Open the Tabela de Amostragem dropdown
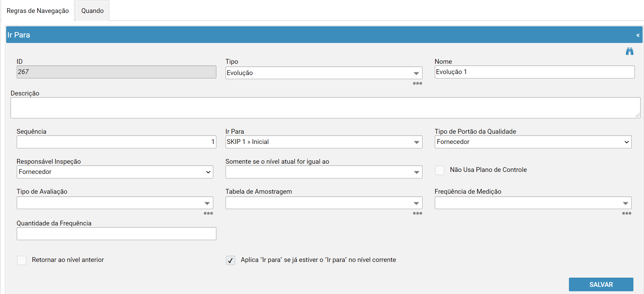The width and height of the screenshot is (644, 294). coord(324,203)
